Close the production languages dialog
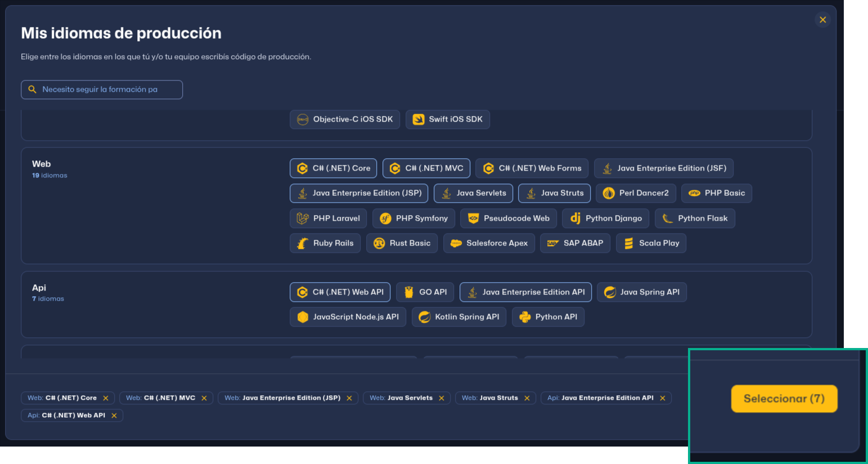This screenshot has width=868, height=464. [822, 20]
